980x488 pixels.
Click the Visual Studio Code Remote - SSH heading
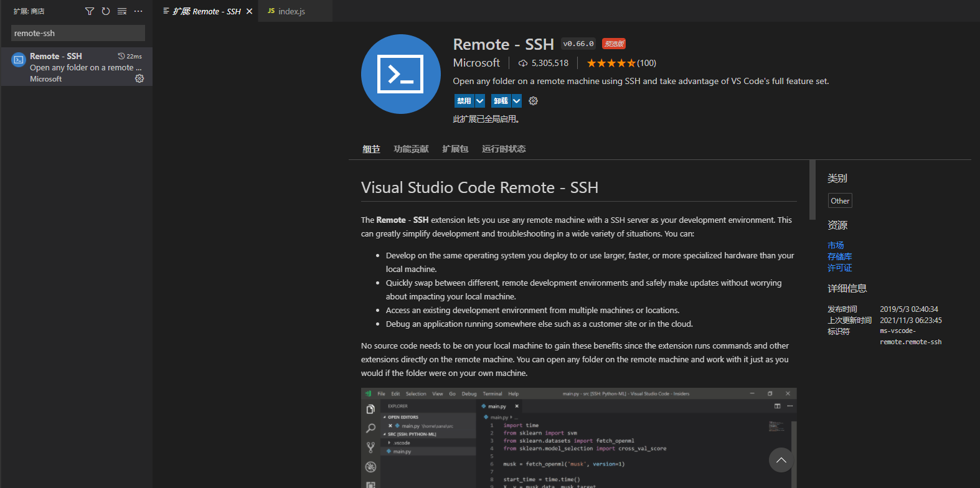pos(479,187)
